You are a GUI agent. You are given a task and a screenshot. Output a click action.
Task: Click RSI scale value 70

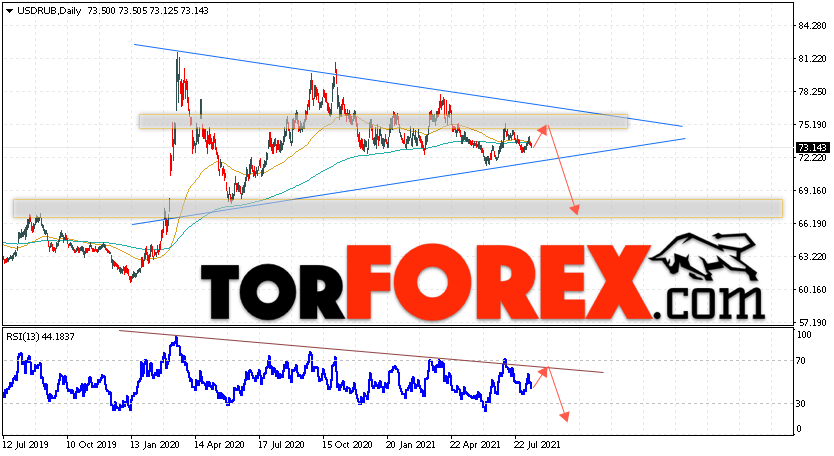click(x=802, y=361)
